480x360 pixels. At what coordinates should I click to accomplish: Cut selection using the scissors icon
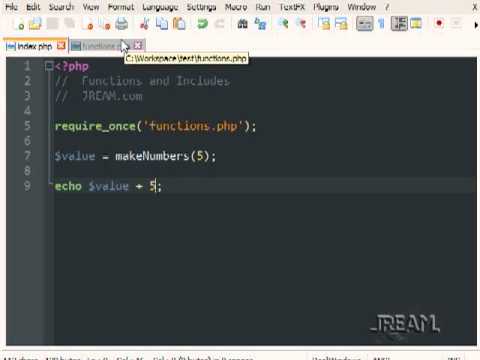coord(144,24)
